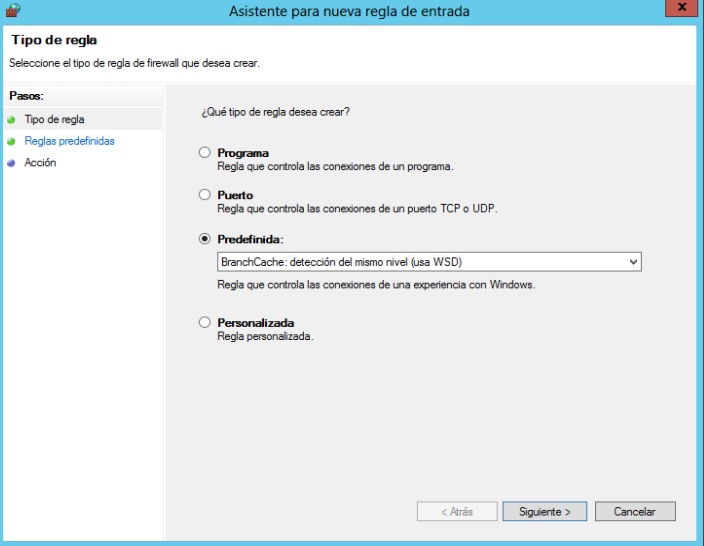Jump to the Acción step
The image size is (704, 546).
pos(40,163)
